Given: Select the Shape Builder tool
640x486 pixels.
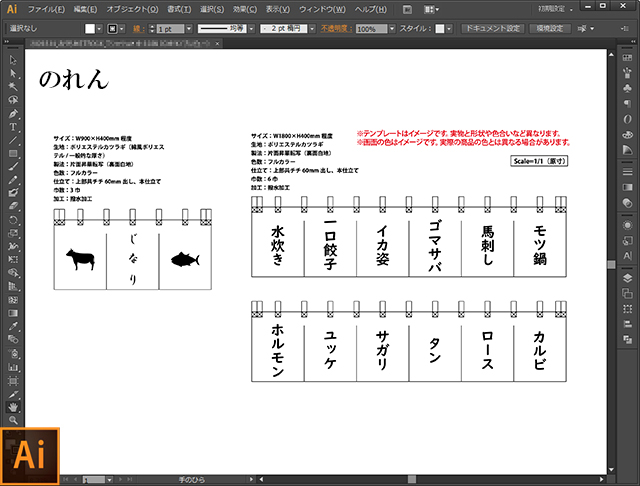Looking at the screenshot, I should [13, 273].
